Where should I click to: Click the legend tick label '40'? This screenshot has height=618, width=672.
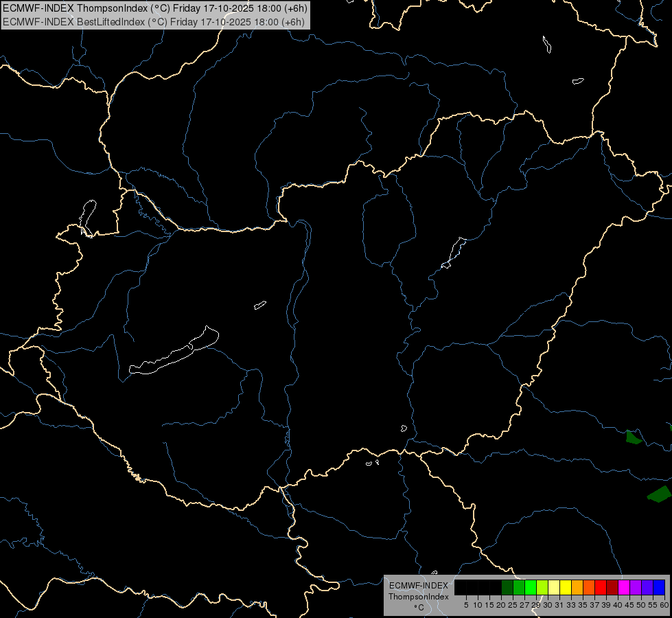click(x=618, y=605)
